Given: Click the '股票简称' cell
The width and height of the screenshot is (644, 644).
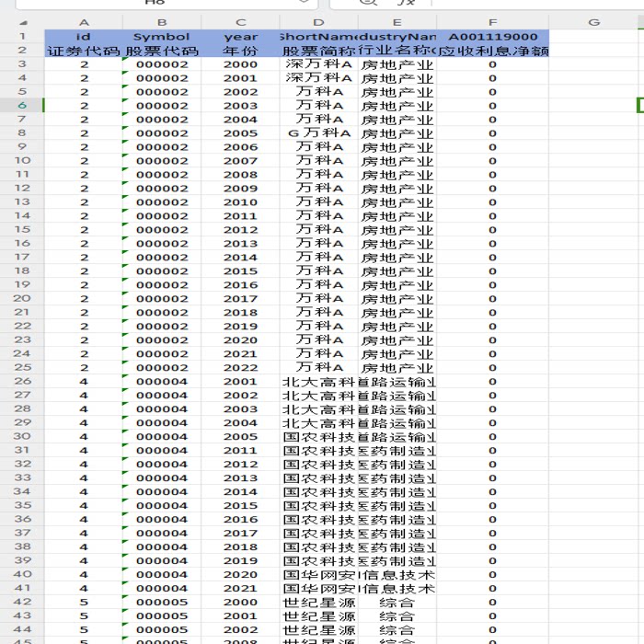Looking at the screenshot, I should coord(318,51).
